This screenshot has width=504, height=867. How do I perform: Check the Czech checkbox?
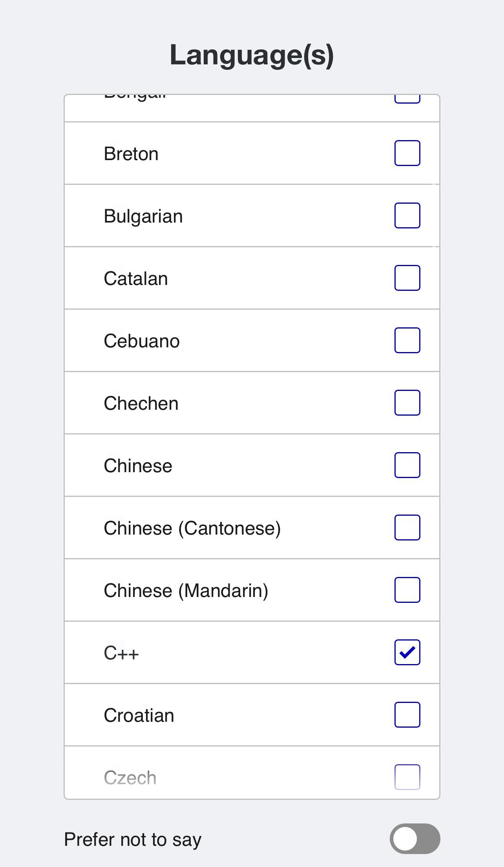coord(407,777)
